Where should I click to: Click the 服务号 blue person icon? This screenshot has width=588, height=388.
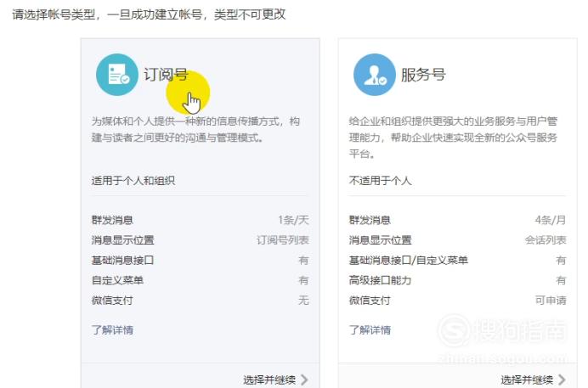pyautogui.click(x=374, y=75)
